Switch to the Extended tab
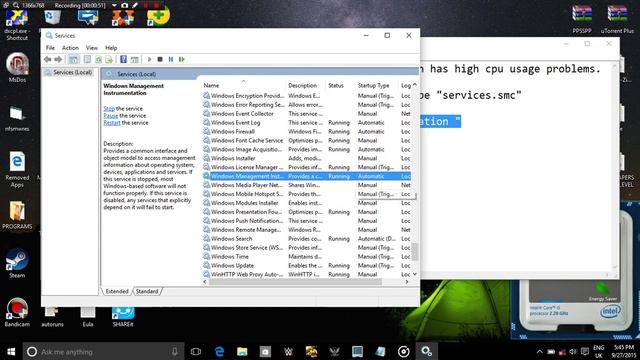Viewport: 640px width, 360px height. (117, 291)
